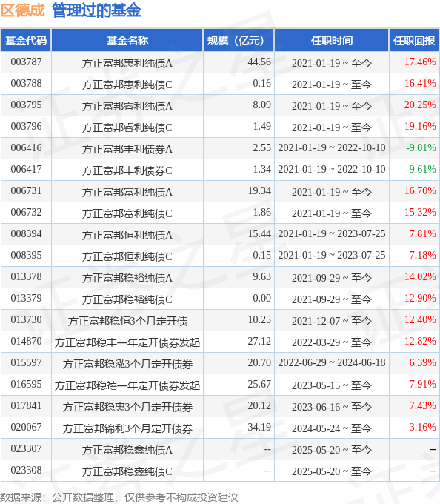Screen dimensions: 440x504
Task: Select fund code 003788
Action: pyautogui.click(x=27, y=83)
